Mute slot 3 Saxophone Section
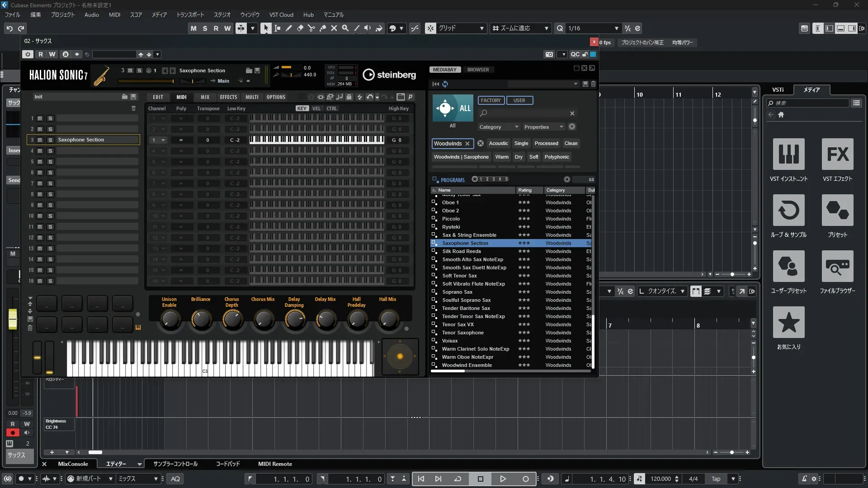The width and height of the screenshot is (868, 488). point(40,140)
